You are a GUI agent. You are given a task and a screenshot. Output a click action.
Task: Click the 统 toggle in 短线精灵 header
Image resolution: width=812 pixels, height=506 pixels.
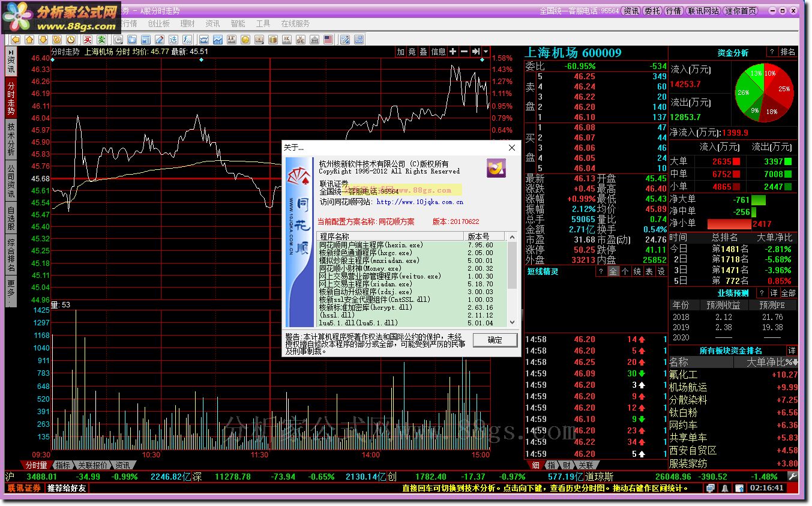click(x=637, y=271)
